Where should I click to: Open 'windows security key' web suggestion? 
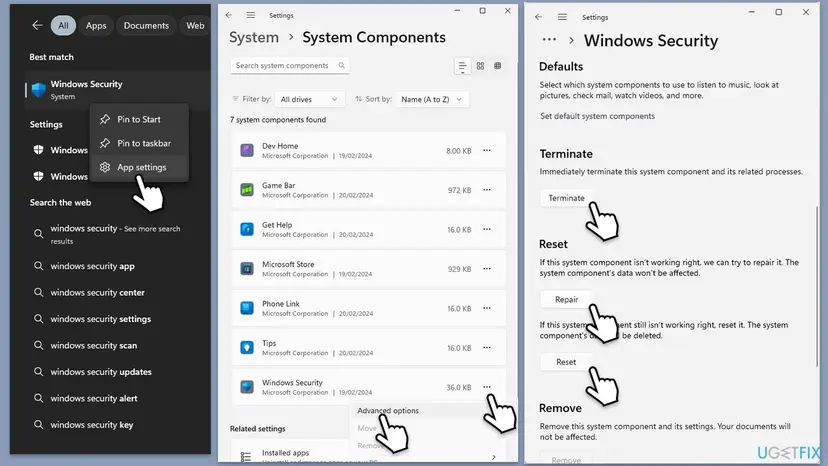pyautogui.click(x=91, y=425)
